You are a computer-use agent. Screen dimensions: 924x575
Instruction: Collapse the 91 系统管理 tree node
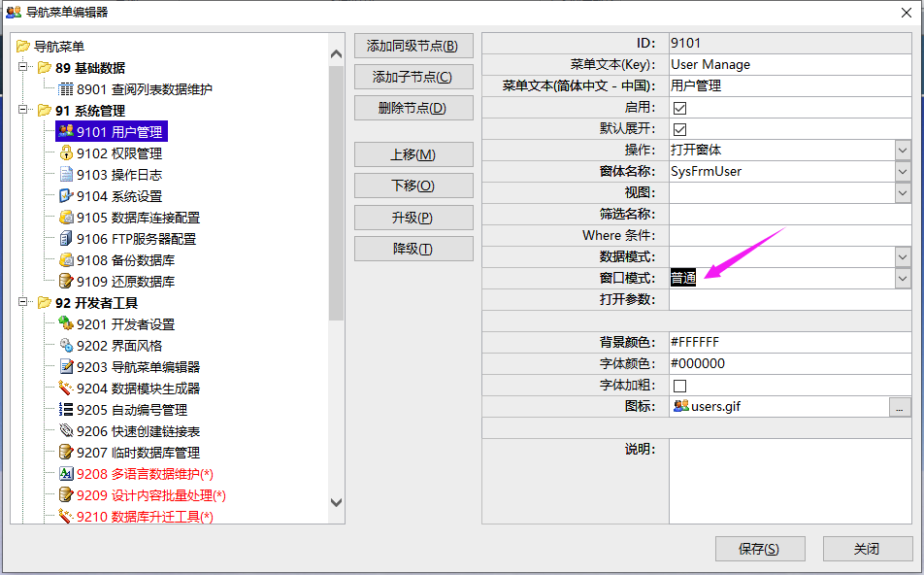click(23, 109)
